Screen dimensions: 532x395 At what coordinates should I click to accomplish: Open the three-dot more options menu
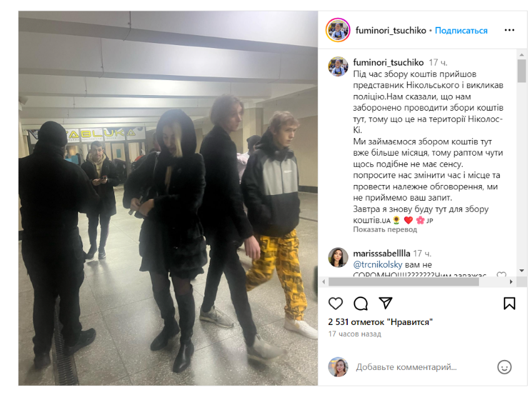(510, 30)
